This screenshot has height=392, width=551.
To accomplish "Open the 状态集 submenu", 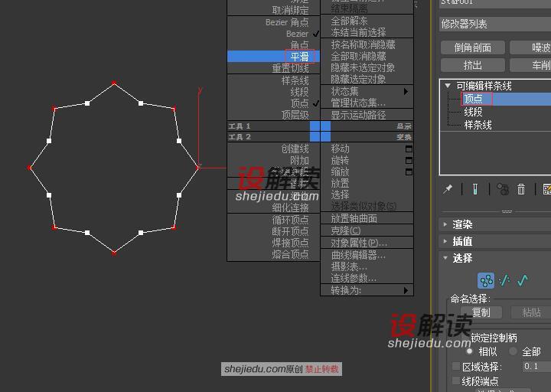I will [x=367, y=91].
